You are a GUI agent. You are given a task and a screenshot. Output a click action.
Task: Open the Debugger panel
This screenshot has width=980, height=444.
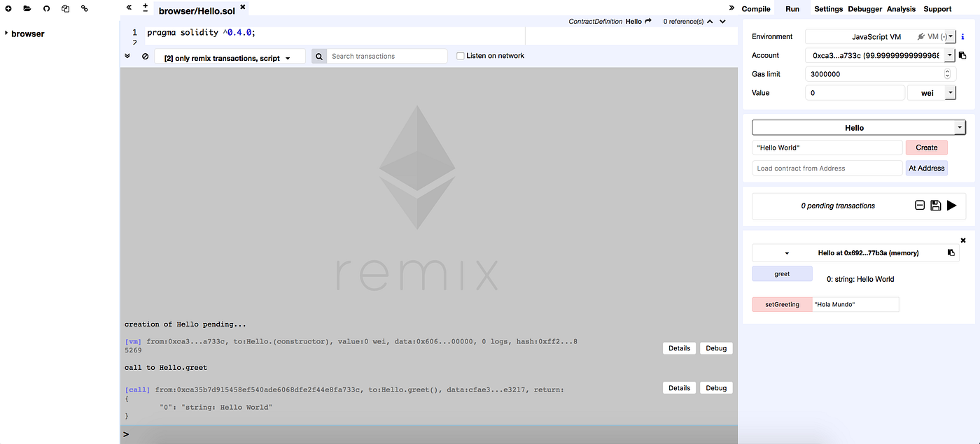(x=864, y=9)
